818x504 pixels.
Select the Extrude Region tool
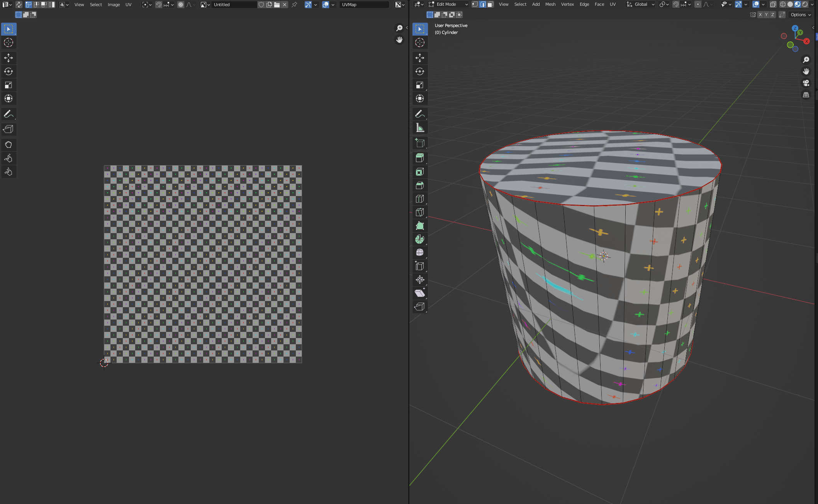420,158
